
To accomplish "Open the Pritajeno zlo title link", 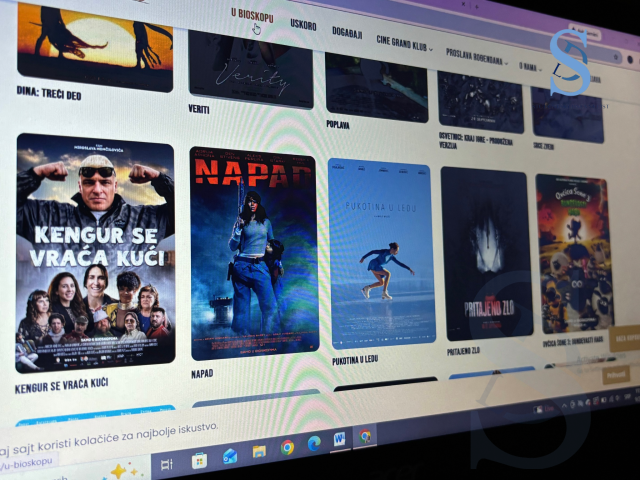I will pos(463,351).
